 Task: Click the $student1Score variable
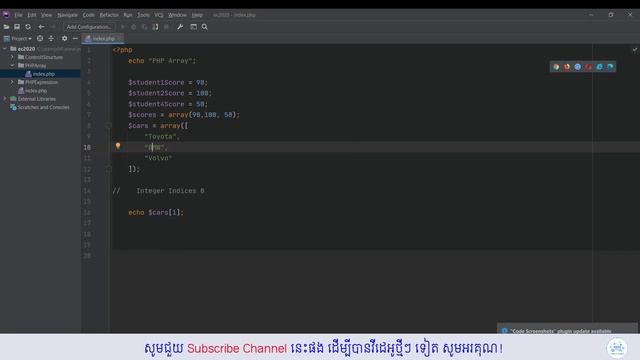click(x=156, y=82)
